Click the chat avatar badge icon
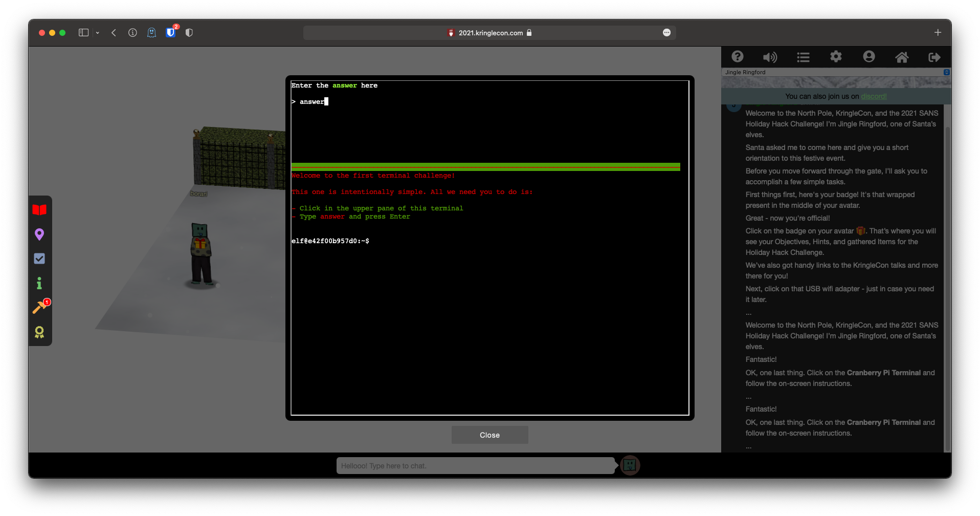 (x=630, y=465)
